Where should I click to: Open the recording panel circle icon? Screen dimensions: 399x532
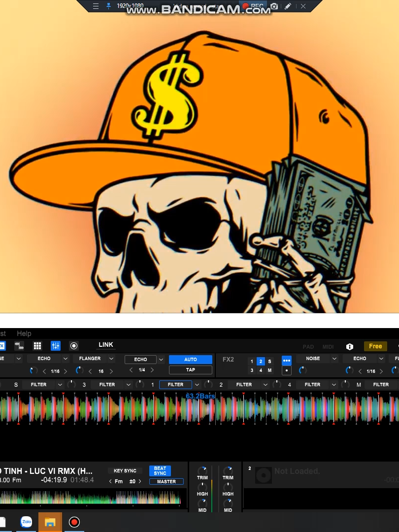pos(73,346)
